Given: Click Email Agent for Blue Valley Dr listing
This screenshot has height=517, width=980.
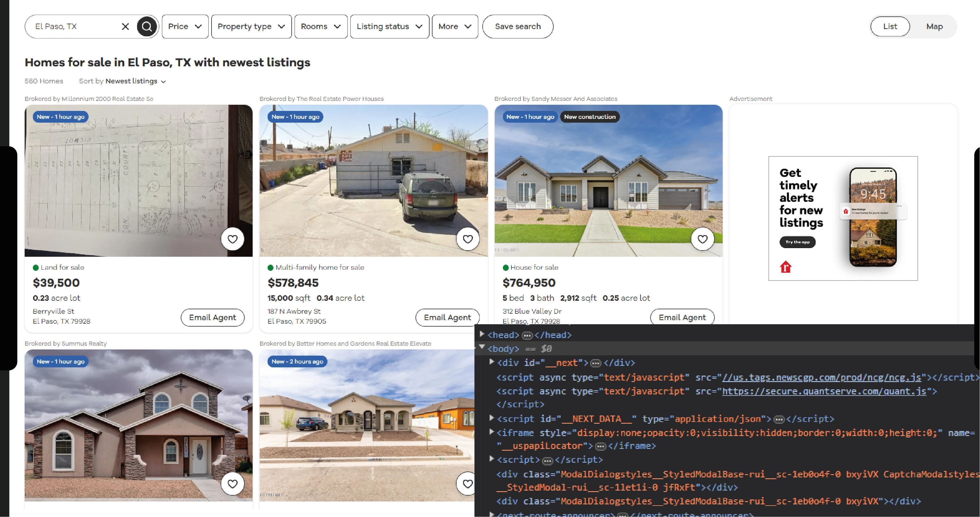Looking at the screenshot, I should click(682, 317).
